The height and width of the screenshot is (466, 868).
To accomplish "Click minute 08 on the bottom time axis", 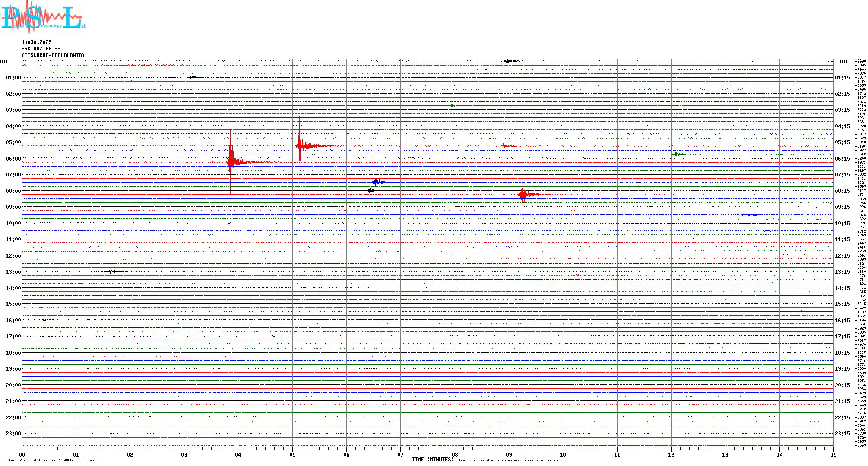I will 455,454.
